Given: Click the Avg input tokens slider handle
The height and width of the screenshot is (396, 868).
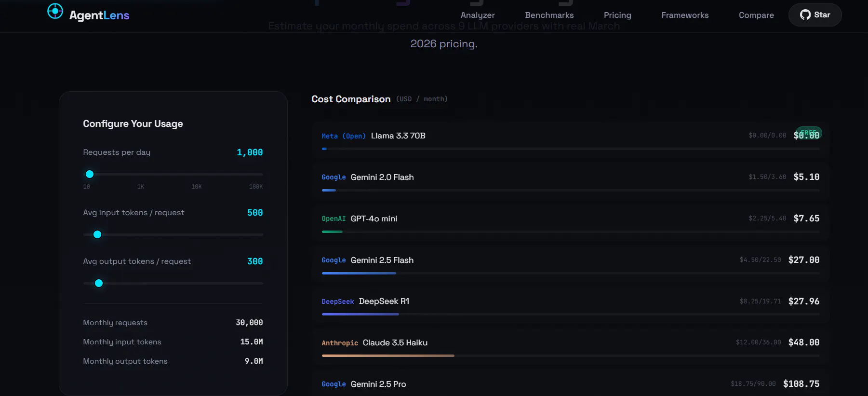Looking at the screenshot, I should [x=97, y=234].
